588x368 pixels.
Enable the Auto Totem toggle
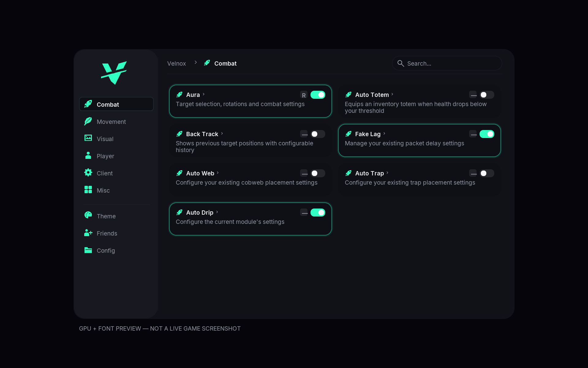click(x=487, y=95)
